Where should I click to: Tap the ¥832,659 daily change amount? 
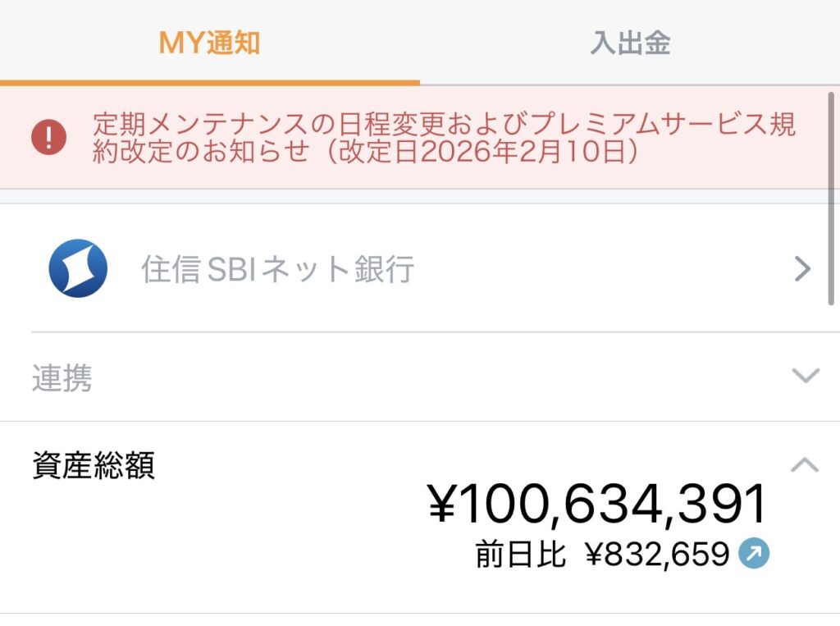pos(657,555)
